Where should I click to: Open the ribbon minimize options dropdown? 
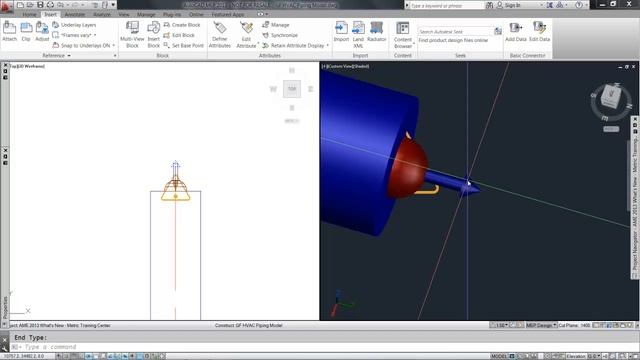(267, 14)
